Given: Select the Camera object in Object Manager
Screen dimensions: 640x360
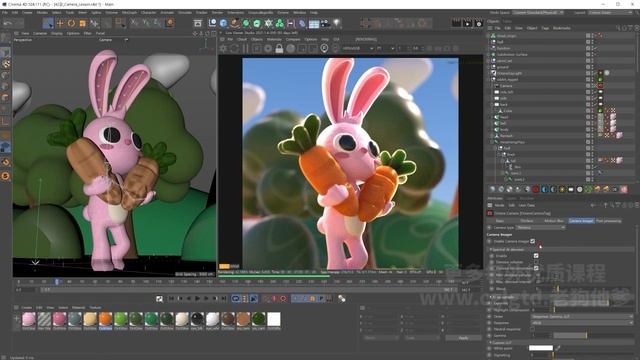Looking at the screenshot, I should (506, 86).
